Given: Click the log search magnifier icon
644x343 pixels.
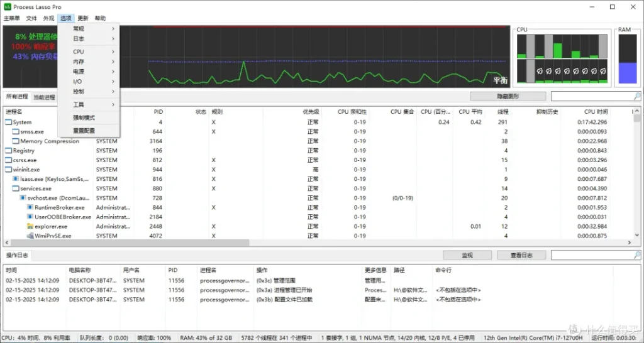Looking at the screenshot, I should (637, 255).
